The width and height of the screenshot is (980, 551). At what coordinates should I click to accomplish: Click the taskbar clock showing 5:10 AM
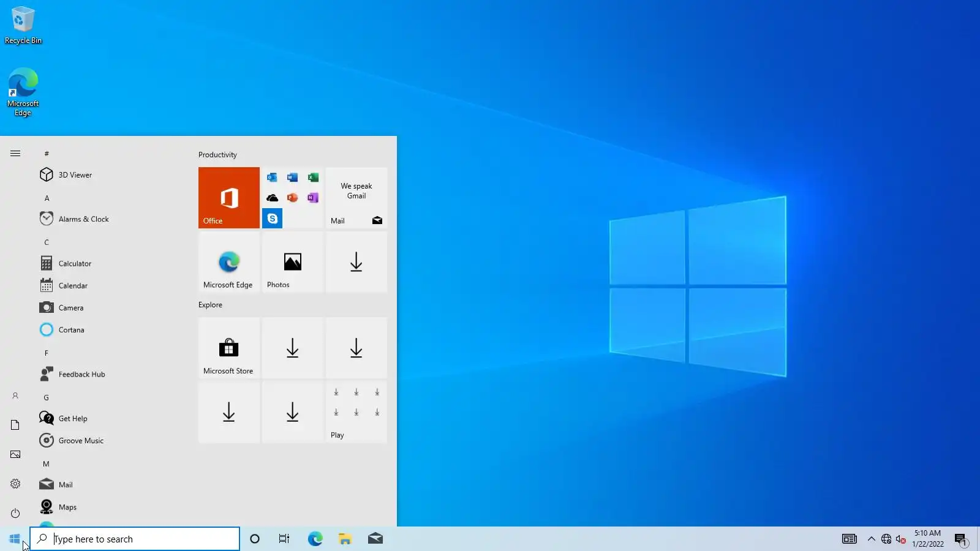pyautogui.click(x=927, y=539)
